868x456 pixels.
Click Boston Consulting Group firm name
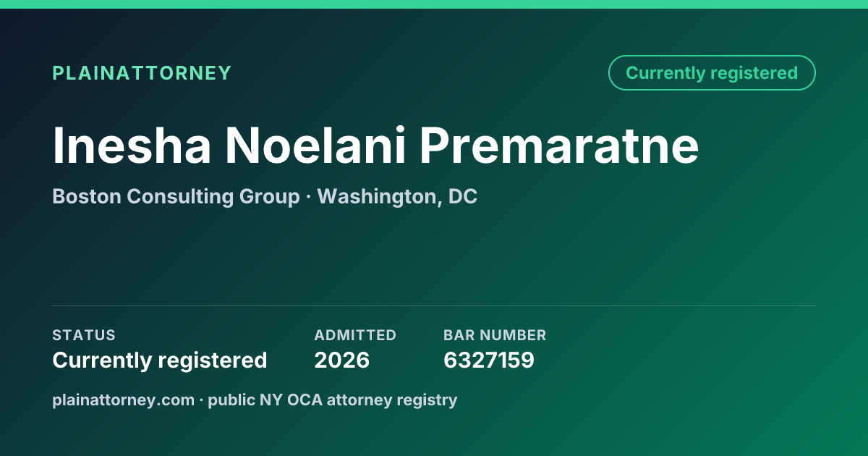(176, 197)
